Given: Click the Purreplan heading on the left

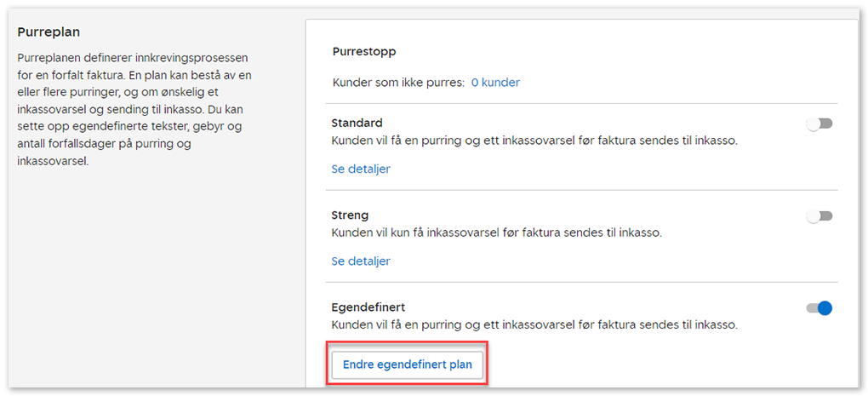Looking at the screenshot, I should pyautogui.click(x=49, y=32).
